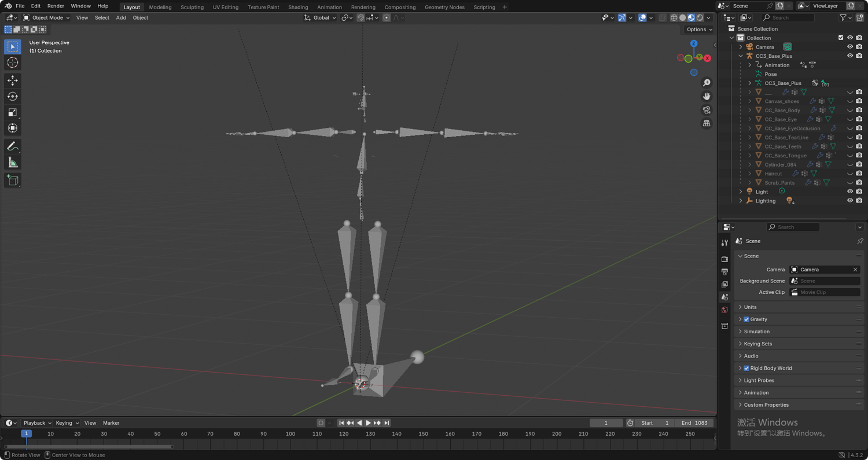Activate the Move tool
The height and width of the screenshot is (460, 868).
[13, 80]
